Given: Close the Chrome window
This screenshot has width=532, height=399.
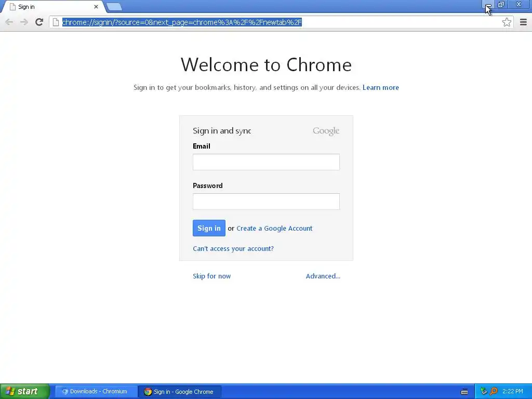Looking at the screenshot, I should [519, 5].
